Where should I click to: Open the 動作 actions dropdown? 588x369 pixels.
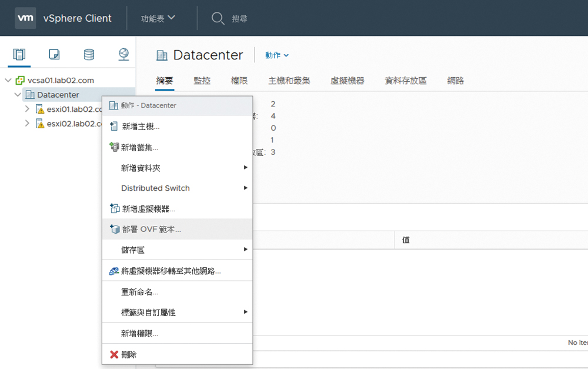(277, 55)
